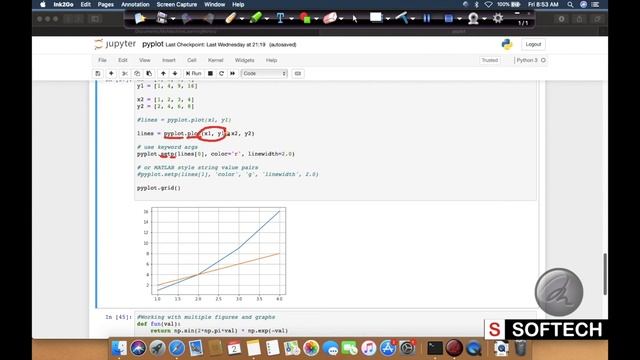The width and height of the screenshot is (640, 360).
Task: Move selected cell up arrow
Action: tap(163, 73)
